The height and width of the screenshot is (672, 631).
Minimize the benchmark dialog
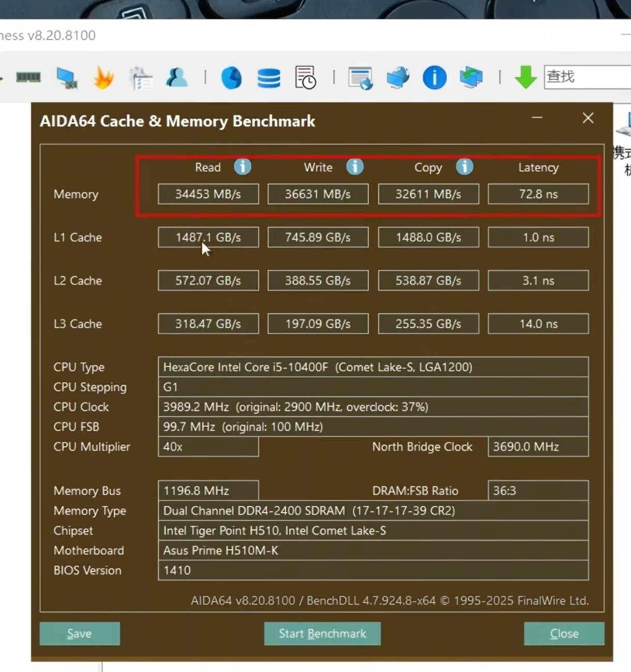click(x=537, y=118)
